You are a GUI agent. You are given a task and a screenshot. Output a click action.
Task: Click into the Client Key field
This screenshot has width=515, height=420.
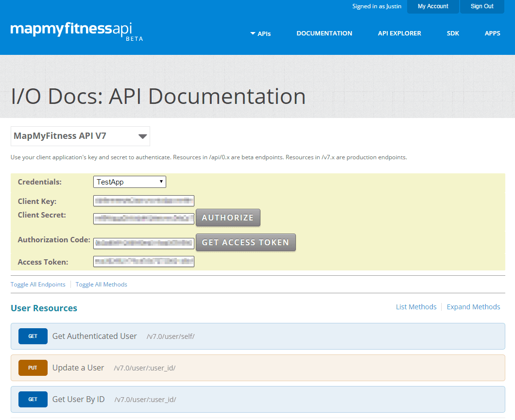[x=144, y=201]
